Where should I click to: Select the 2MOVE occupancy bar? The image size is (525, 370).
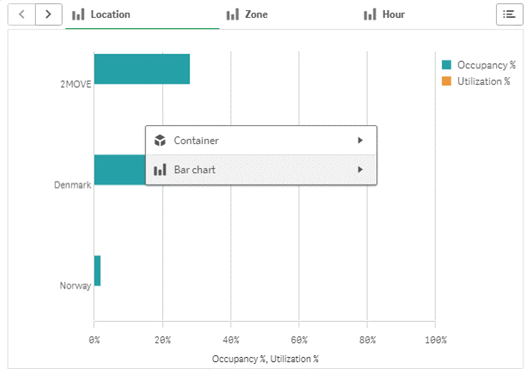pos(142,69)
